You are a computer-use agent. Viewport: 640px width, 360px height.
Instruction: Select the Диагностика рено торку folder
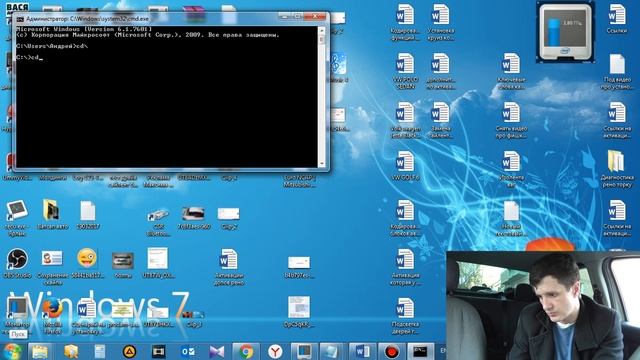(x=617, y=169)
